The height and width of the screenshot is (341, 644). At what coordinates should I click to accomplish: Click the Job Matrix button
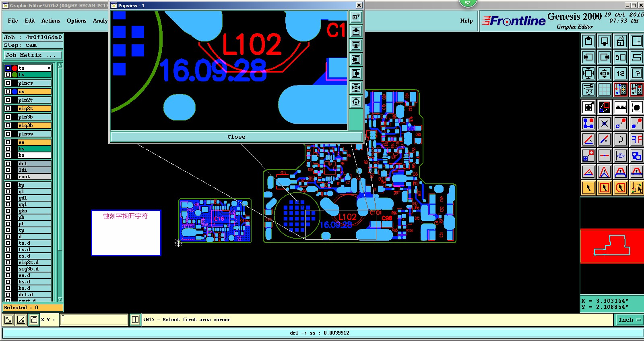coord(33,55)
